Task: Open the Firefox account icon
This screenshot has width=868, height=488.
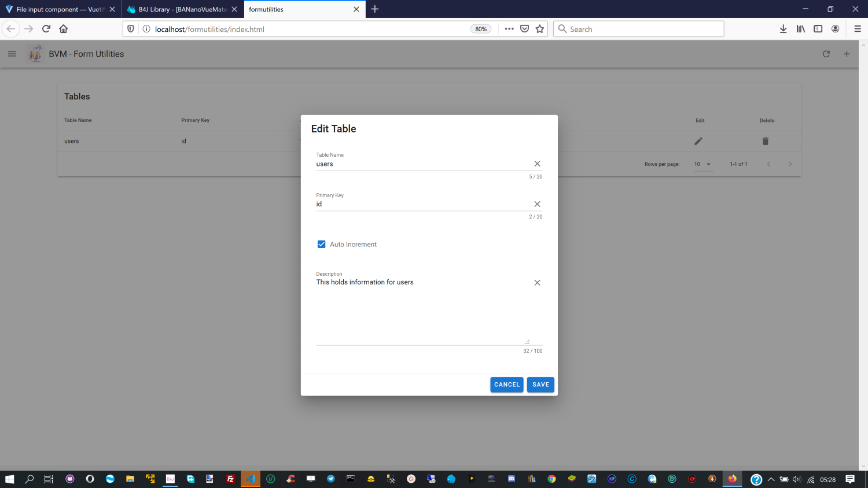Action: [835, 29]
